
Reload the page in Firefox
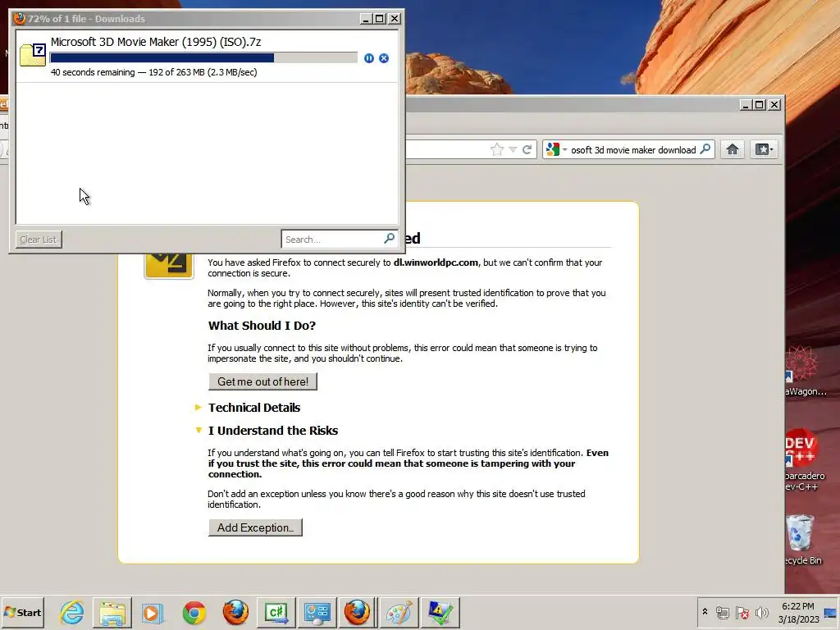tap(527, 149)
